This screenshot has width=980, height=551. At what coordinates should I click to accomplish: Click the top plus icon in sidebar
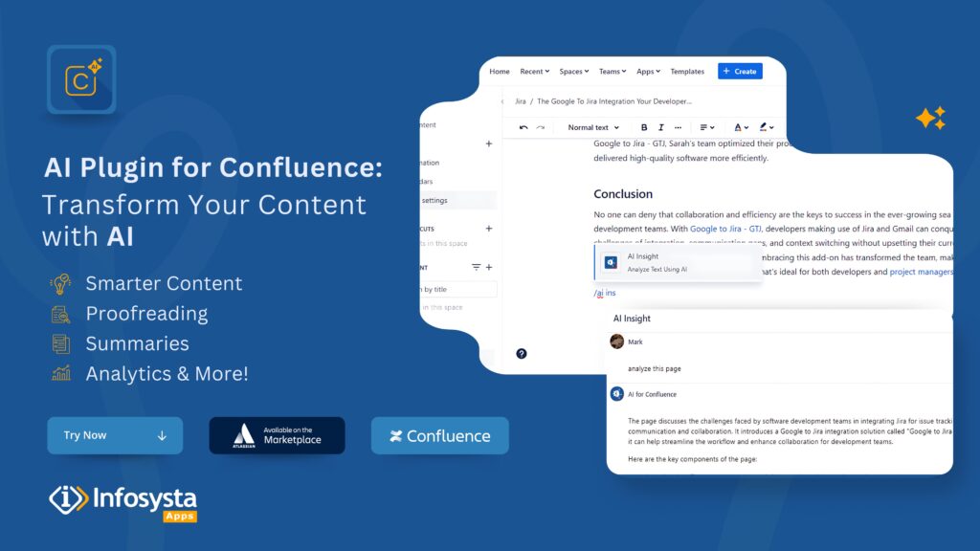[489, 143]
